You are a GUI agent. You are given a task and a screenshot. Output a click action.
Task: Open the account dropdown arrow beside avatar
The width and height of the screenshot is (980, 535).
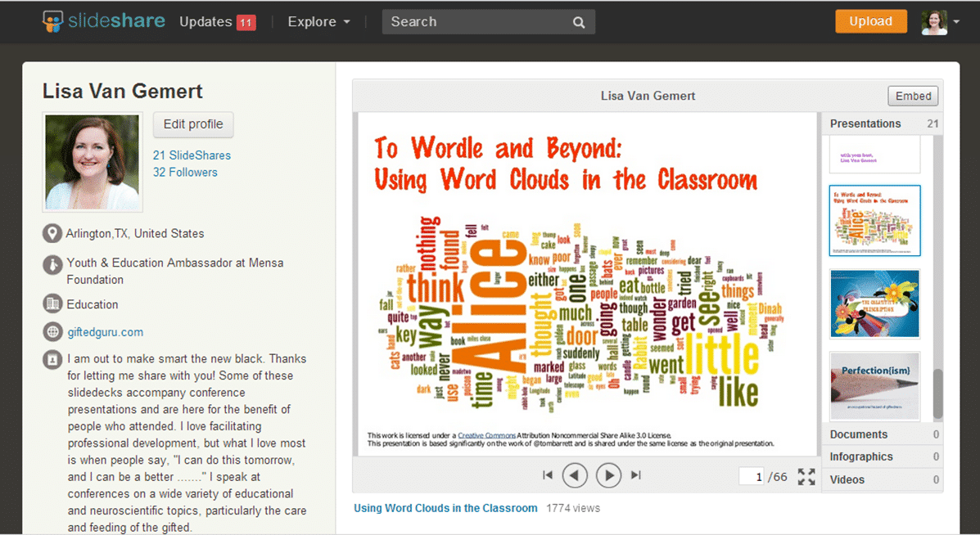click(956, 22)
